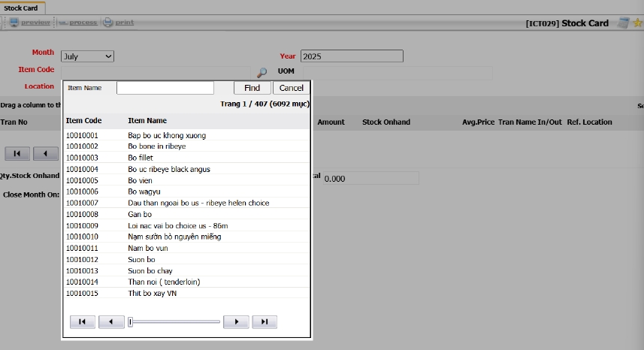Screen dimensions: 644x350
Task: Go to previous page in item popup
Action: [x=111, y=321]
